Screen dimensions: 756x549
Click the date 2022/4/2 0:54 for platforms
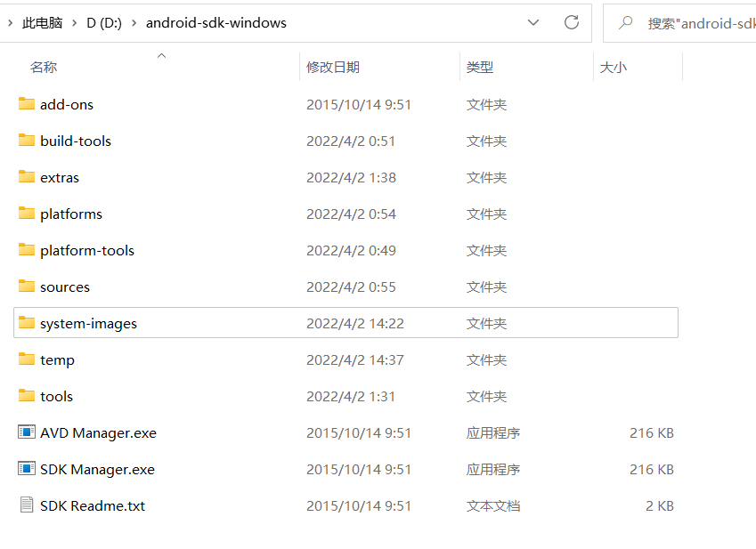pyautogui.click(x=351, y=214)
